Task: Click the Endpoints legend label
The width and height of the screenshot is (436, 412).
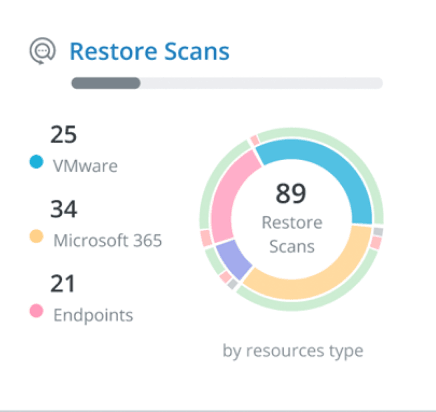Action: click(93, 315)
